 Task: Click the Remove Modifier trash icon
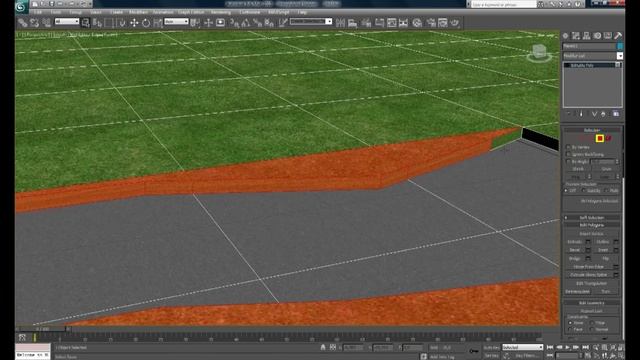click(x=603, y=114)
